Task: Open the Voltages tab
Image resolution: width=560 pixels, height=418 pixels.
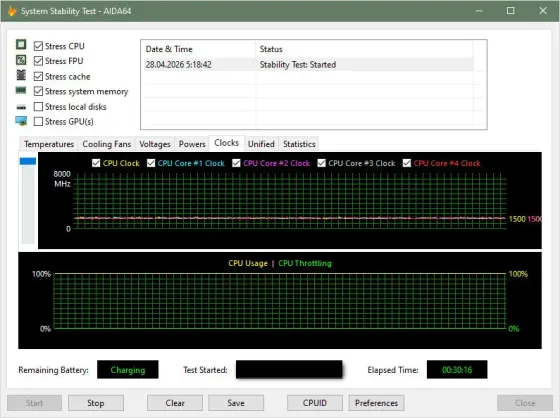Action: (x=155, y=144)
